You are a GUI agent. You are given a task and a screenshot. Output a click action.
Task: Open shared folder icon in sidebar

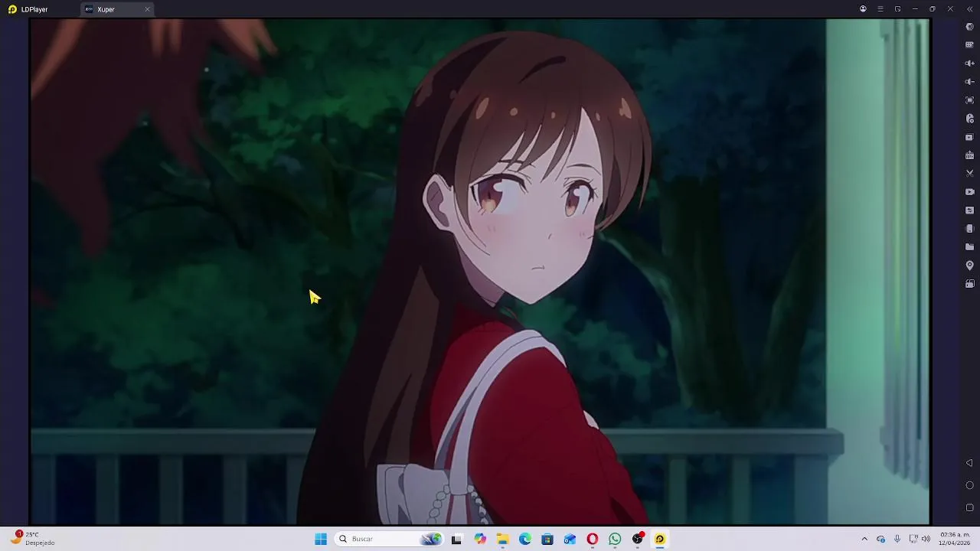click(969, 247)
